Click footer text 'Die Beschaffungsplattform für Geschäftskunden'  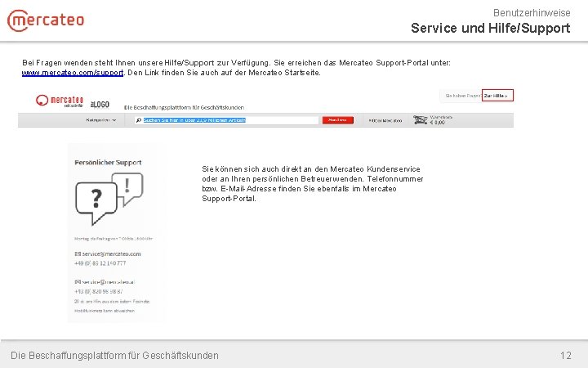[x=114, y=355]
